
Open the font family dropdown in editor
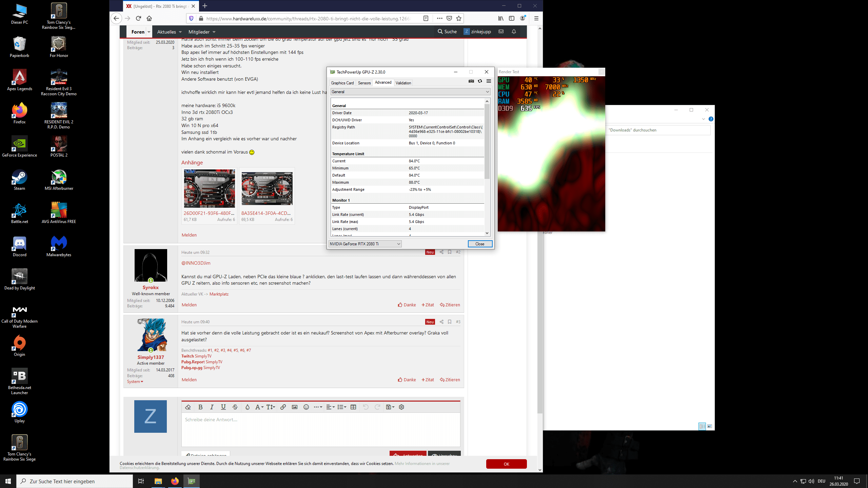tap(259, 407)
